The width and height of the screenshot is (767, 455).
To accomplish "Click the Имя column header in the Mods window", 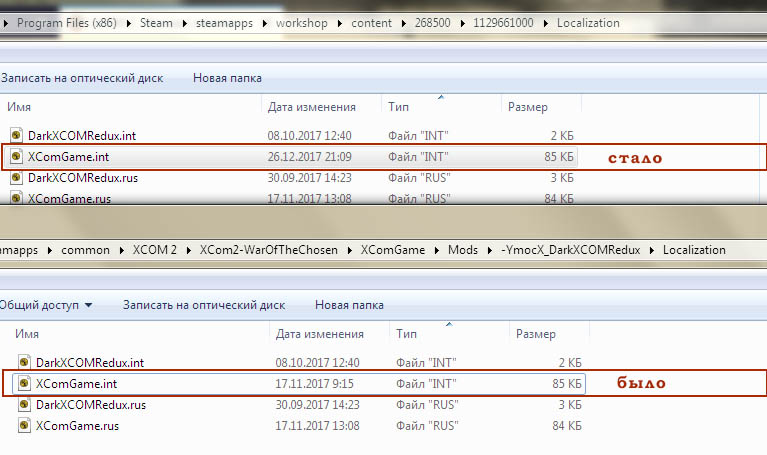I will click(x=30, y=333).
